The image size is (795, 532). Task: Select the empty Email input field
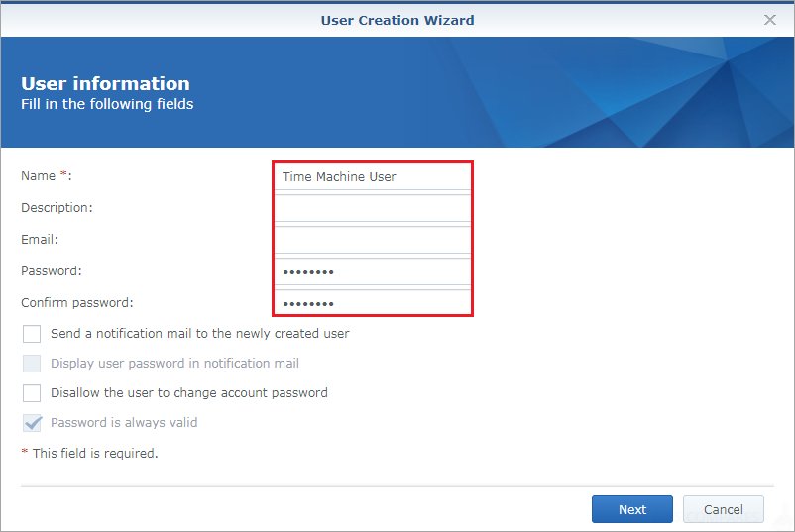(373, 240)
